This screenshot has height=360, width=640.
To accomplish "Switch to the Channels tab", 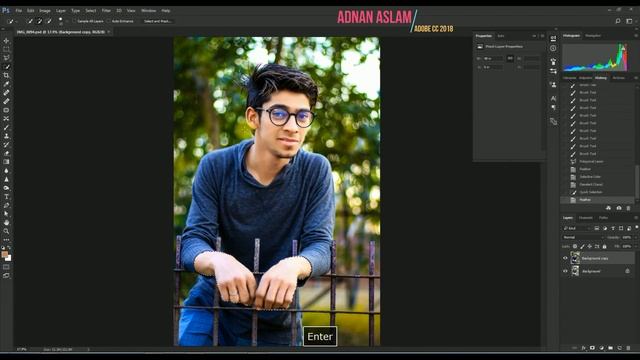I will 586,218.
